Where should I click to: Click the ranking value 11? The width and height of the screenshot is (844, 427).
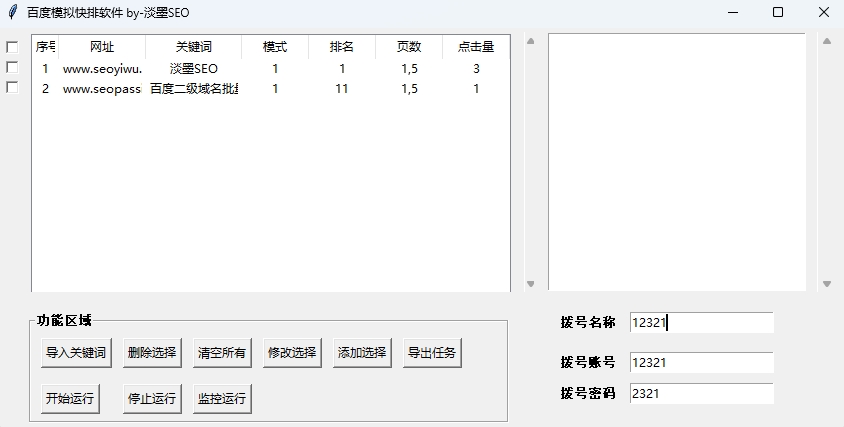click(x=342, y=89)
